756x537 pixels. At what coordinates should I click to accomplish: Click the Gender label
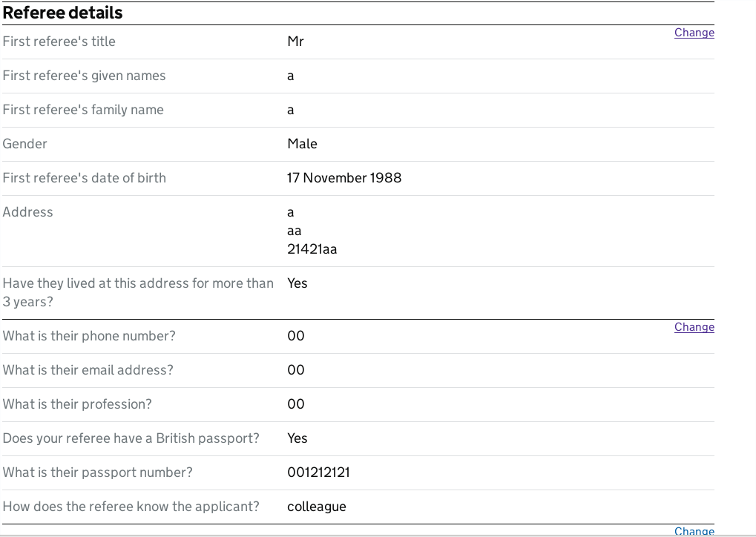point(24,144)
